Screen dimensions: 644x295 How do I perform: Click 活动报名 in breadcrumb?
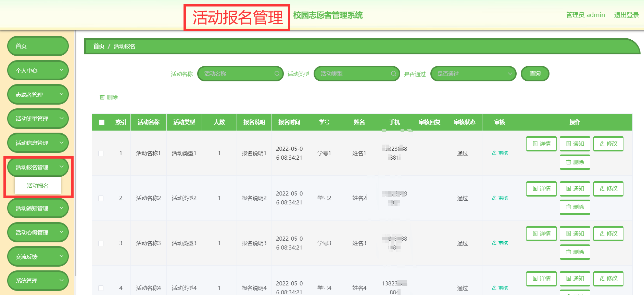124,46
